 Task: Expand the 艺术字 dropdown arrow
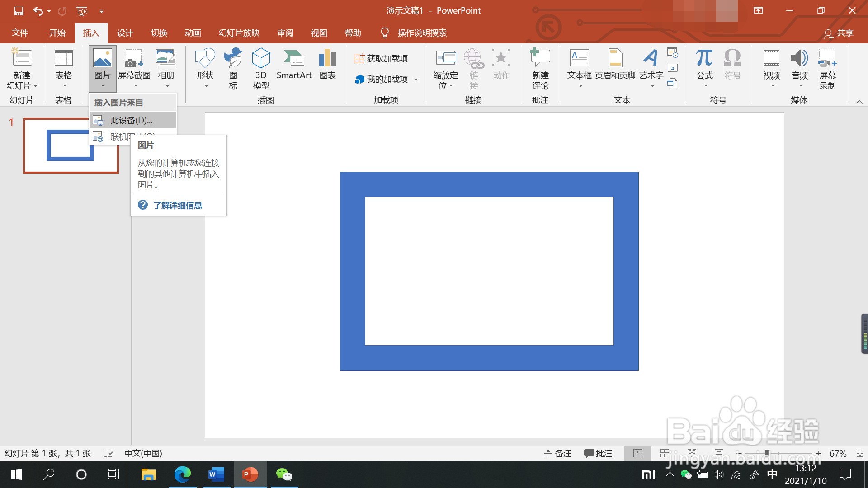click(x=652, y=86)
